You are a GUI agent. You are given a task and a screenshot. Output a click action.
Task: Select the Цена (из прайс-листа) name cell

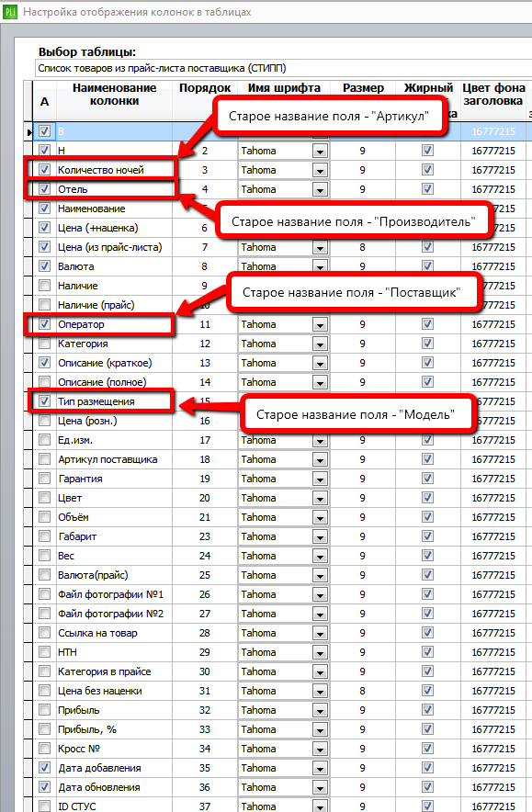(114, 247)
